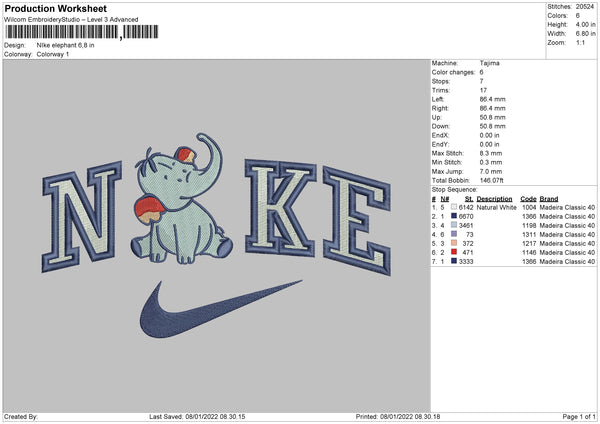Click the 'Colorway 1' value

coord(53,54)
